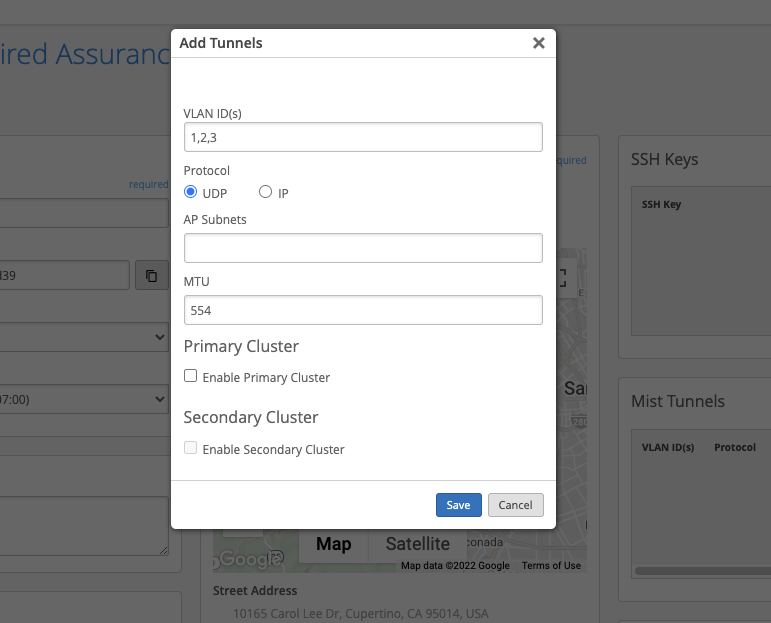Viewport: 771px width, 623px height.
Task: Expand the timezone dropdown ending in 07:00)
Action: tap(84, 399)
